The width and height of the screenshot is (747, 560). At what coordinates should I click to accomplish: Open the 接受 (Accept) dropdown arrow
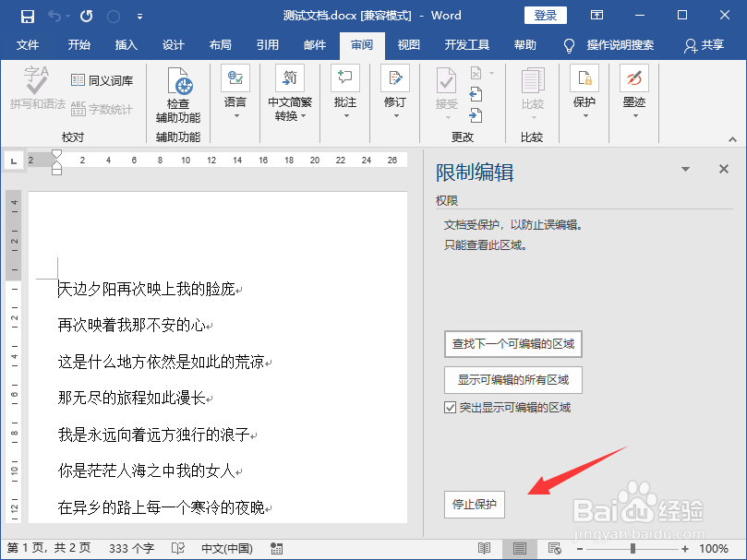tap(448, 118)
